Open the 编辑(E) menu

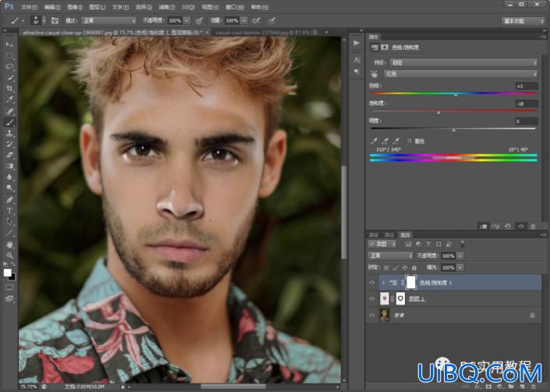click(x=52, y=7)
